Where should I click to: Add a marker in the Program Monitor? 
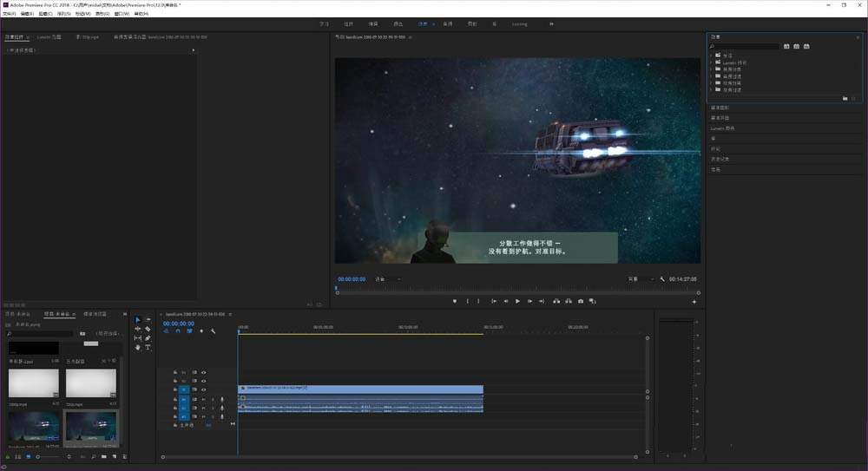pyautogui.click(x=455, y=301)
